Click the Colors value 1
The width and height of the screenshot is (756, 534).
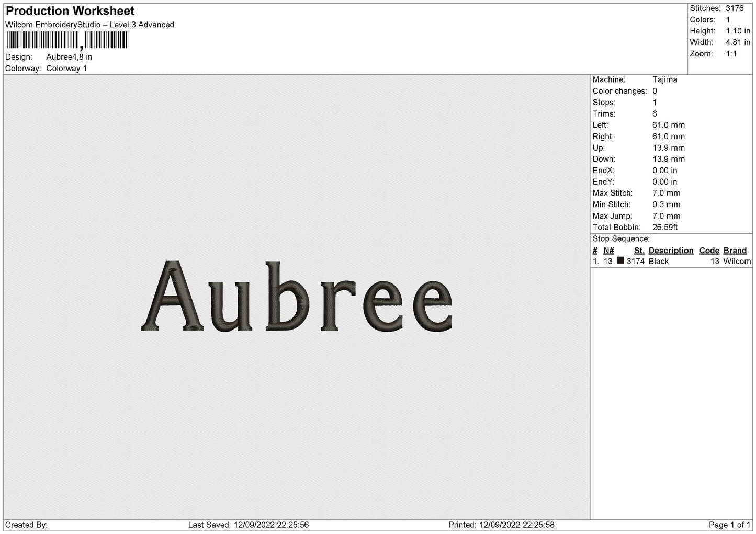pos(728,20)
